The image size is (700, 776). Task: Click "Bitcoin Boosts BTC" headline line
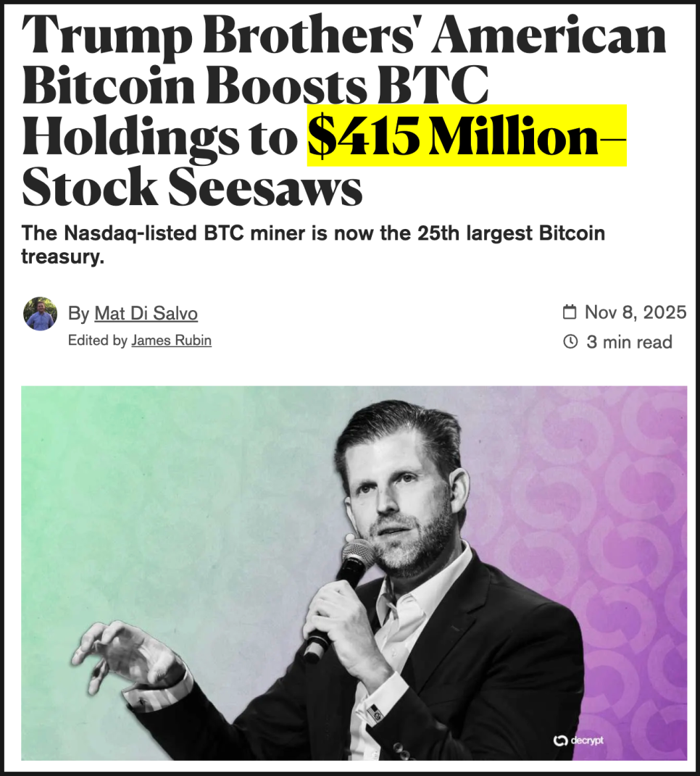coord(255,85)
